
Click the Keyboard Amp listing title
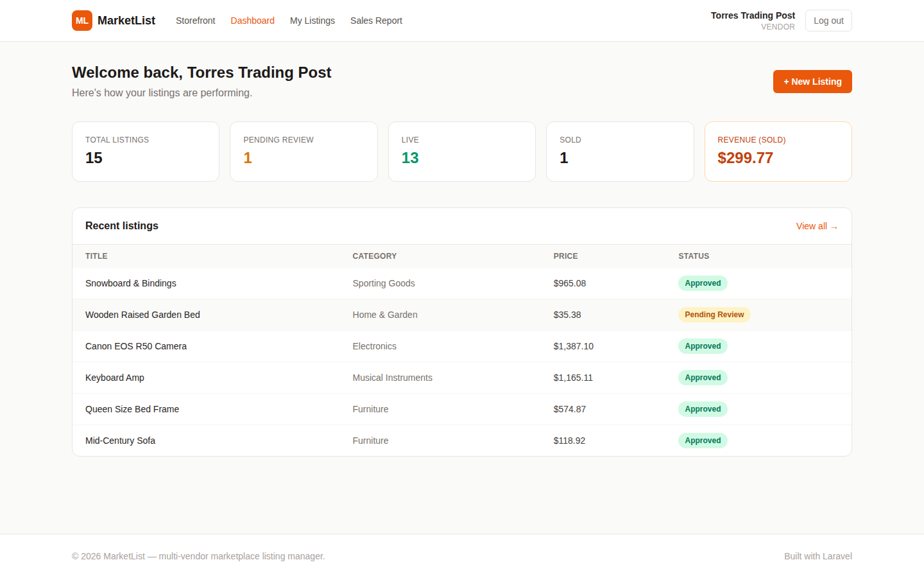tap(115, 378)
